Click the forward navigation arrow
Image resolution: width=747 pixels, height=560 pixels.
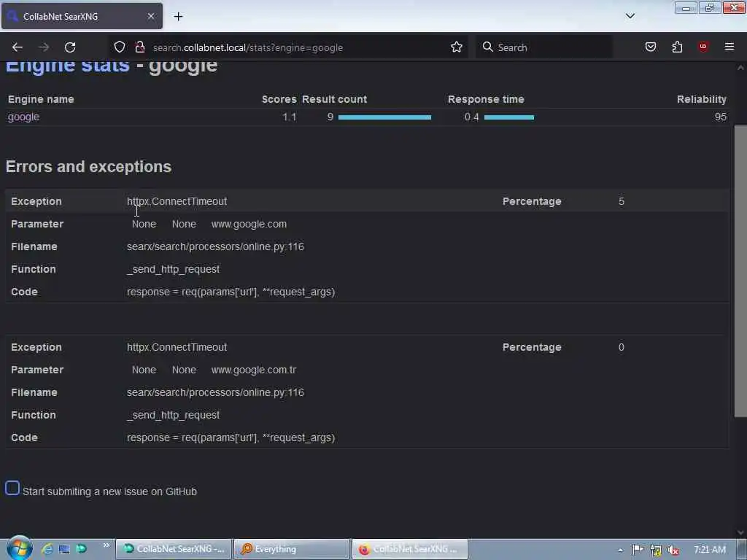(43, 47)
